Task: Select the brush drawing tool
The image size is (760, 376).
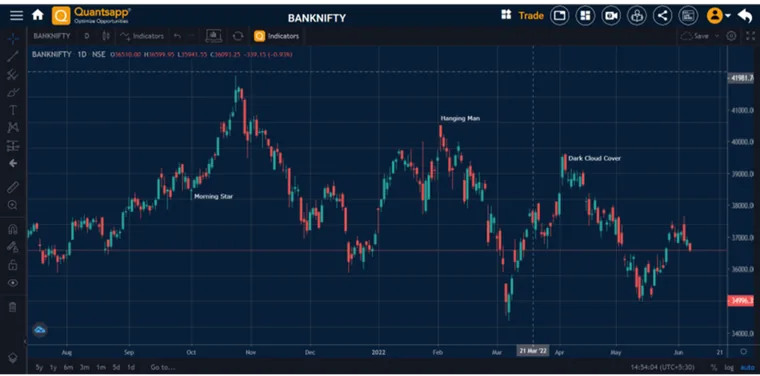Action: click(x=13, y=92)
